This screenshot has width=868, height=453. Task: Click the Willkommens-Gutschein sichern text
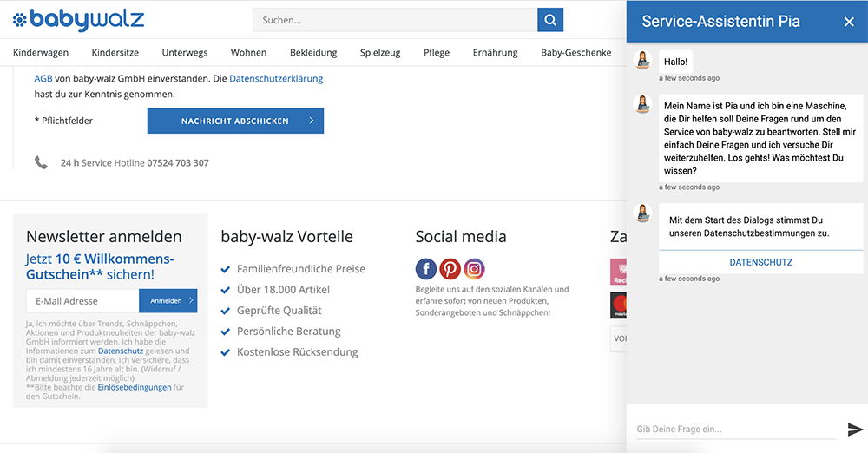pos(100,266)
